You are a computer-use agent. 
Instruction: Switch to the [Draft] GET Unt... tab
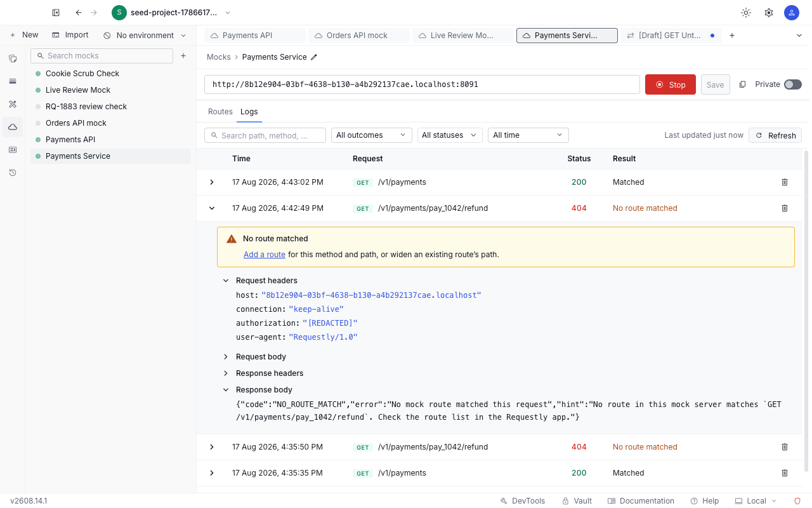[671, 36]
